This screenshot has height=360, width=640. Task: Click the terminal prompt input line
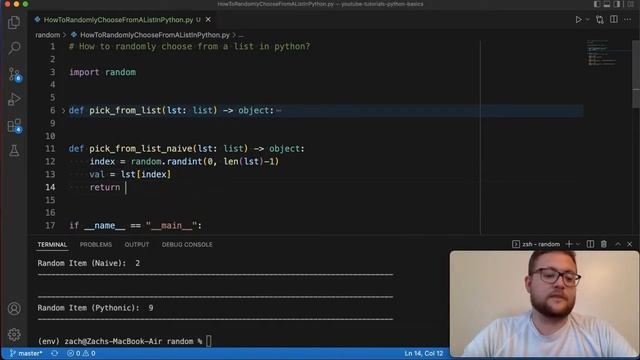coord(124,341)
